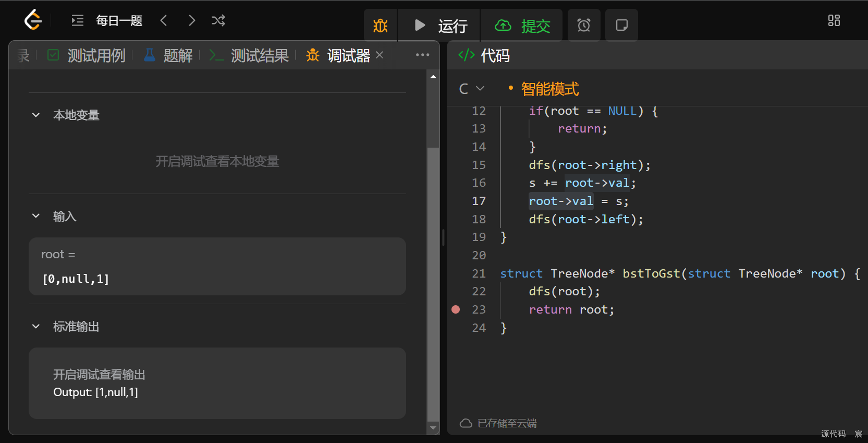Click the 每日一题 label
The image size is (868, 443).
pyautogui.click(x=119, y=20)
